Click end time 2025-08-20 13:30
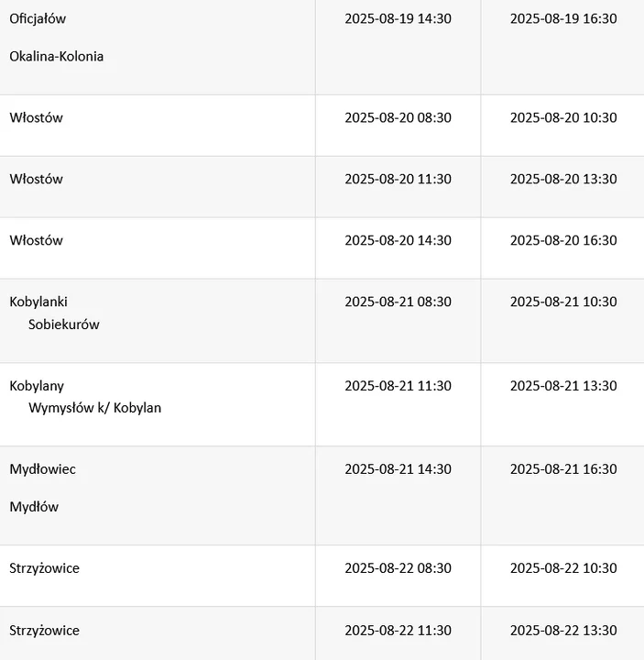Viewport: 644px width, 660px height. [563, 180]
